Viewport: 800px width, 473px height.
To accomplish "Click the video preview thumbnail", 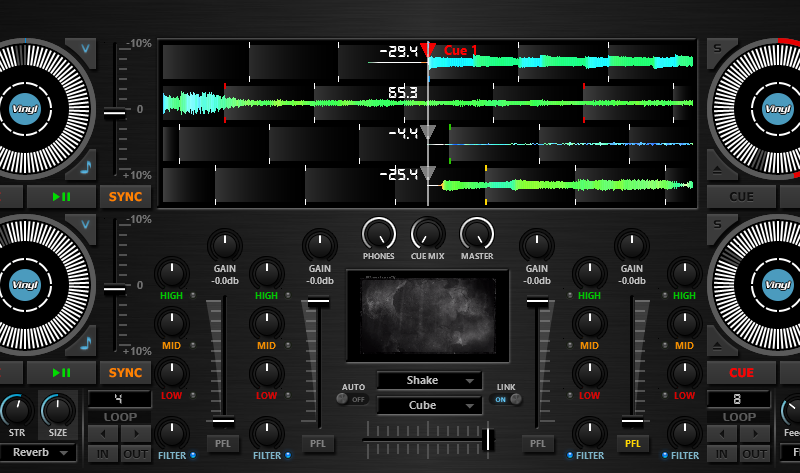I will tap(428, 315).
